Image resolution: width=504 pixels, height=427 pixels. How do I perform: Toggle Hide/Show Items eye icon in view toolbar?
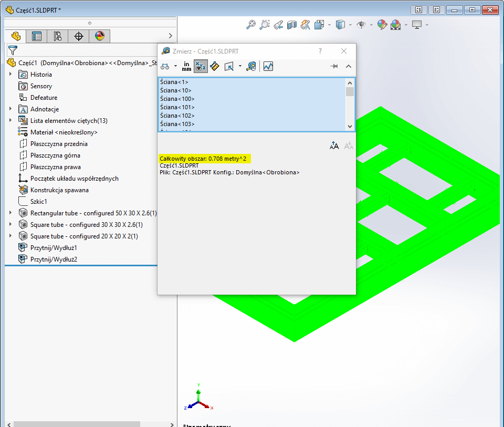point(362,25)
